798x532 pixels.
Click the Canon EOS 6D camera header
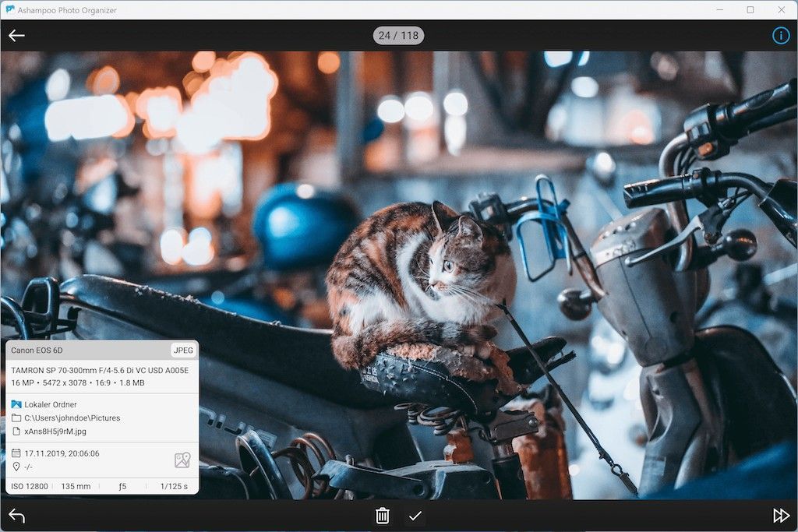(x=37, y=351)
